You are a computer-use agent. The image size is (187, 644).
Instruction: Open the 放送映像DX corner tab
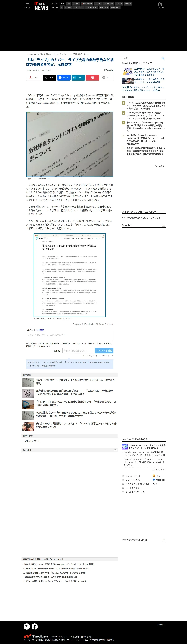click(x=115, y=8)
